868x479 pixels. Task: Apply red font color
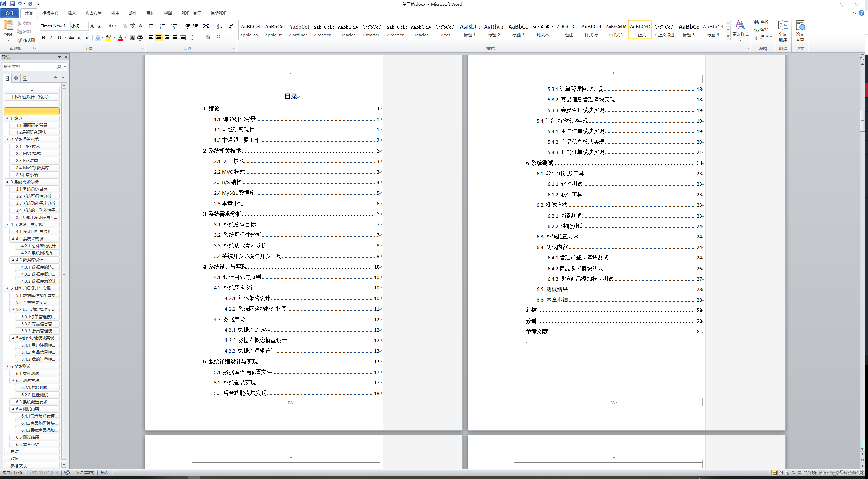pos(120,38)
